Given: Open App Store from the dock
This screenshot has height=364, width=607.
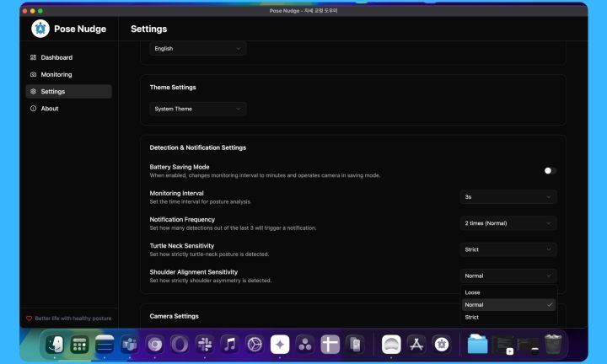Looking at the screenshot, I should pos(416,344).
